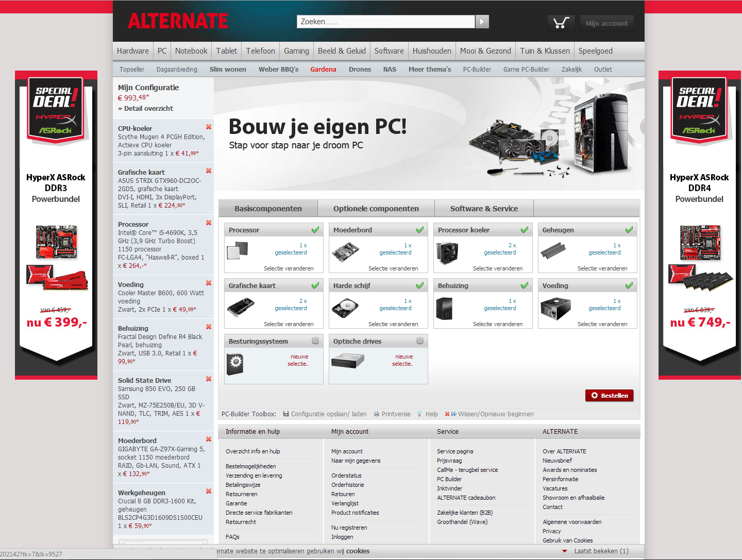The width and height of the screenshot is (742, 560).
Task: Go to Tuin & Klussen category
Action: click(x=545, y=51)
